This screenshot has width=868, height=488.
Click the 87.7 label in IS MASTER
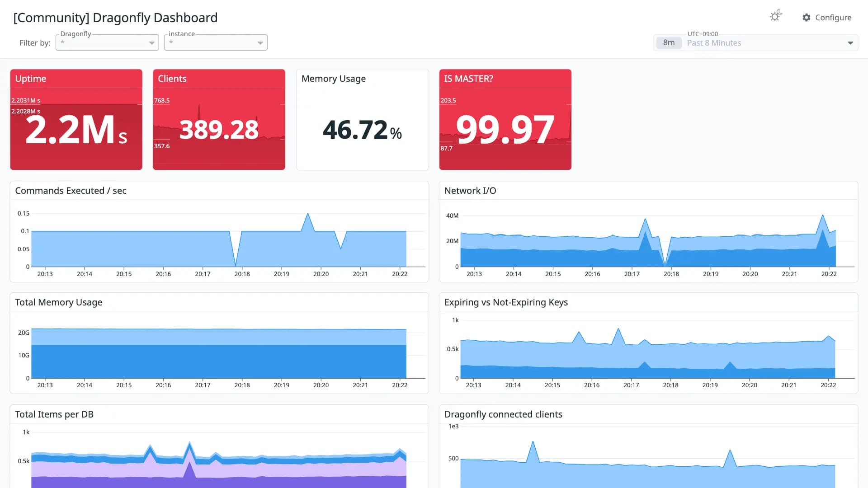446,148
